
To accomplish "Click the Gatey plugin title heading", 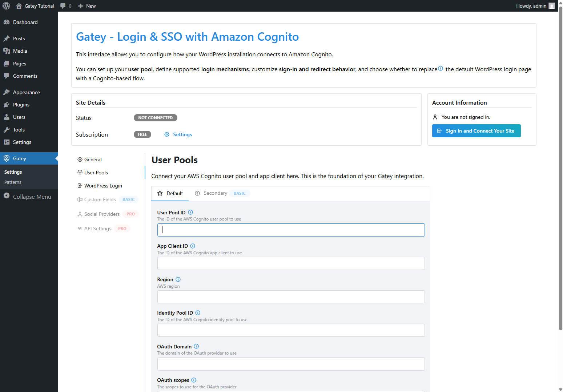I will pyautogui.click(x=187, y=37).
